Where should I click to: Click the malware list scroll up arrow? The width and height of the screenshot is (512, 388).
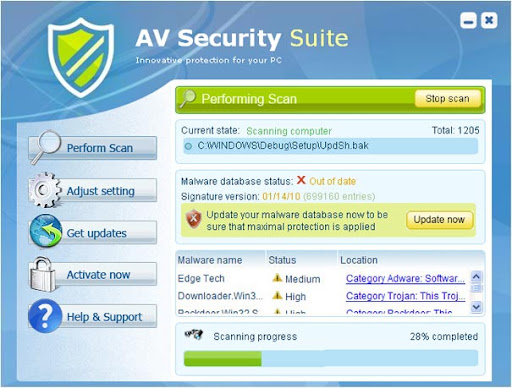(x=476, y=277)
